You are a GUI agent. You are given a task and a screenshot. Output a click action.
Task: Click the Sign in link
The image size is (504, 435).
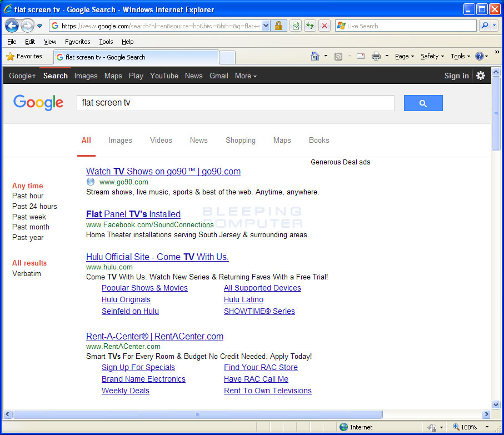pos(456,76)
